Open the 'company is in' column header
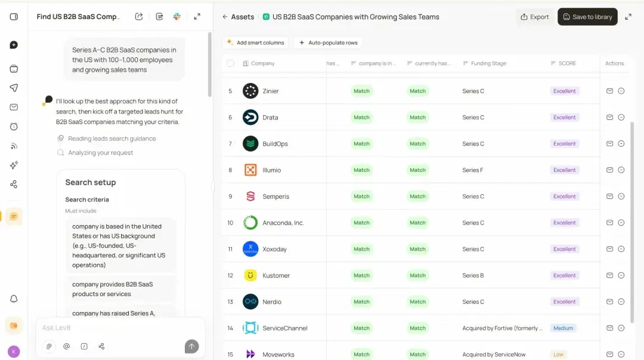 tap(374, 63)
